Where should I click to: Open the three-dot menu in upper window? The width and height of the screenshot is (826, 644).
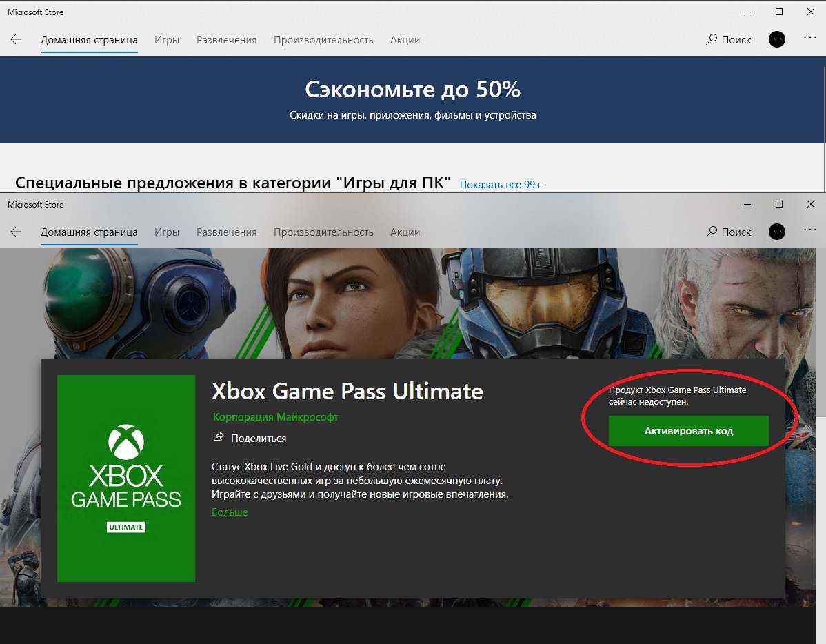pos(810,37)
